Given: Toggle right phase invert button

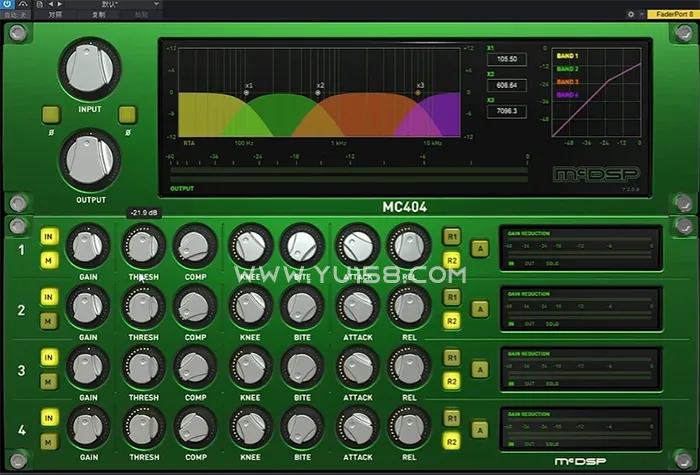Looking at the screenshot, I should pos(128,115).
